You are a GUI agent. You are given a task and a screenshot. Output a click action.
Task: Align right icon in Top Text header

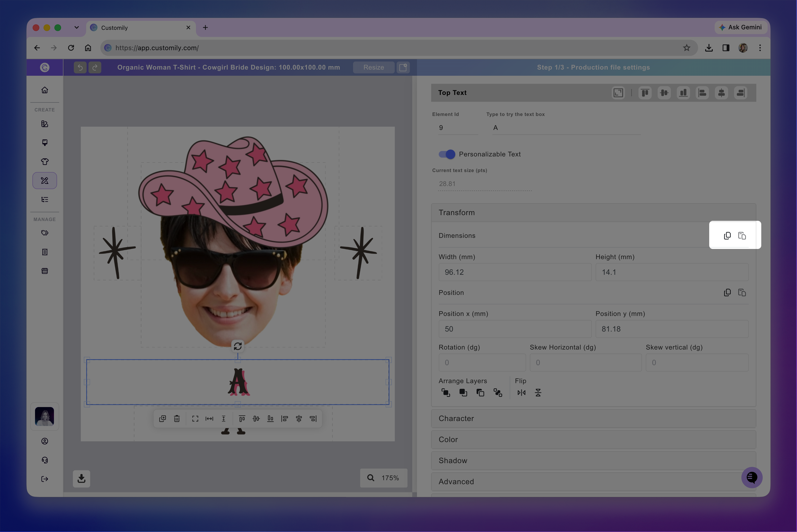coord(741,93)
